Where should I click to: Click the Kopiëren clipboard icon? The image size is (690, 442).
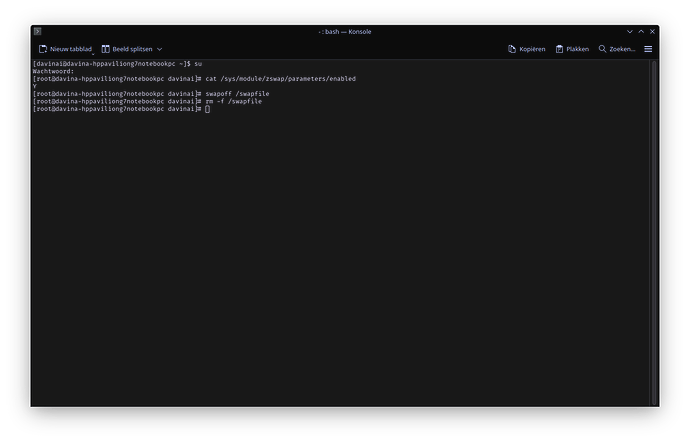(512, 48)
